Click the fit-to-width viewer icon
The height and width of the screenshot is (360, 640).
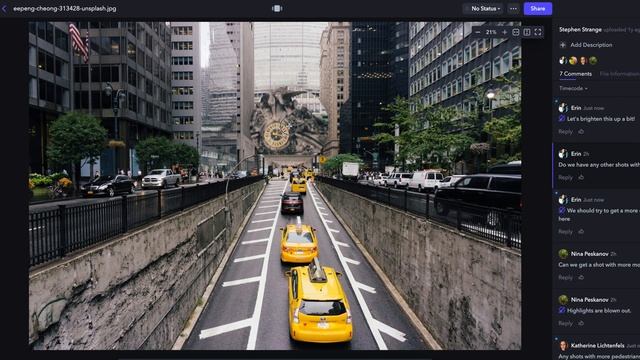click(516, 32)
